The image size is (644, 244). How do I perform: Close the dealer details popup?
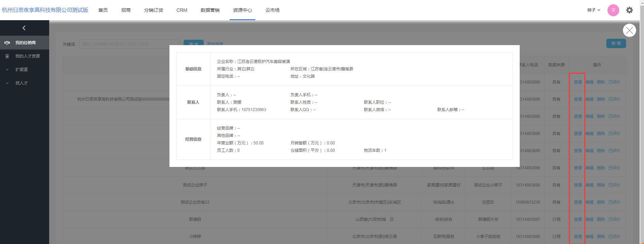point(629,30)
